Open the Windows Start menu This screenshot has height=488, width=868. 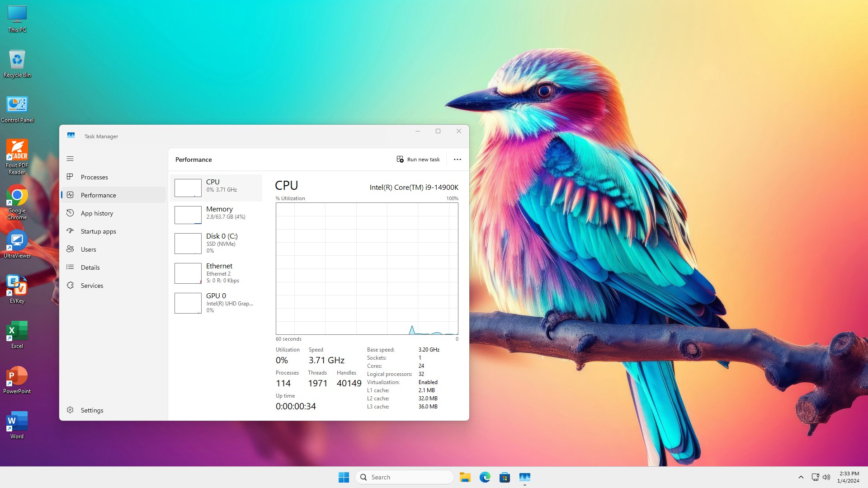pyautogui.click(x=344, y=477)
